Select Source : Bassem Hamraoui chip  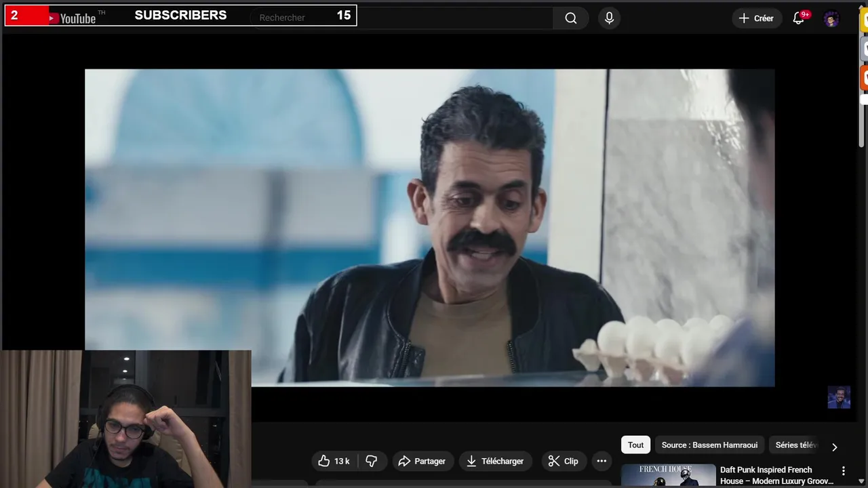point(709,445)
